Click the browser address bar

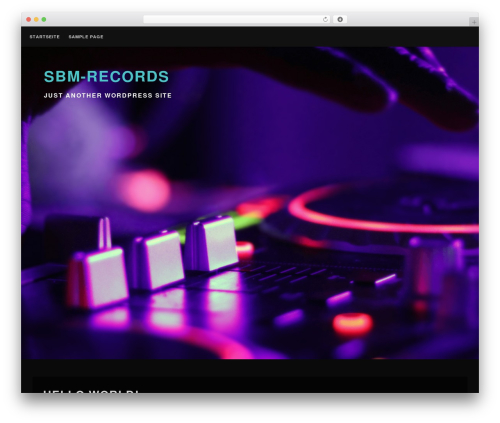pos(237,19)
